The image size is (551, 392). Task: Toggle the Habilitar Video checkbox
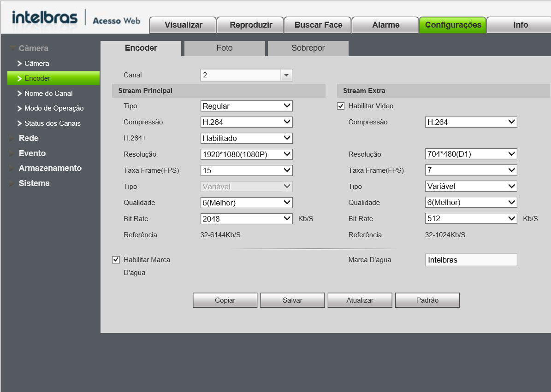pos(340,106)
